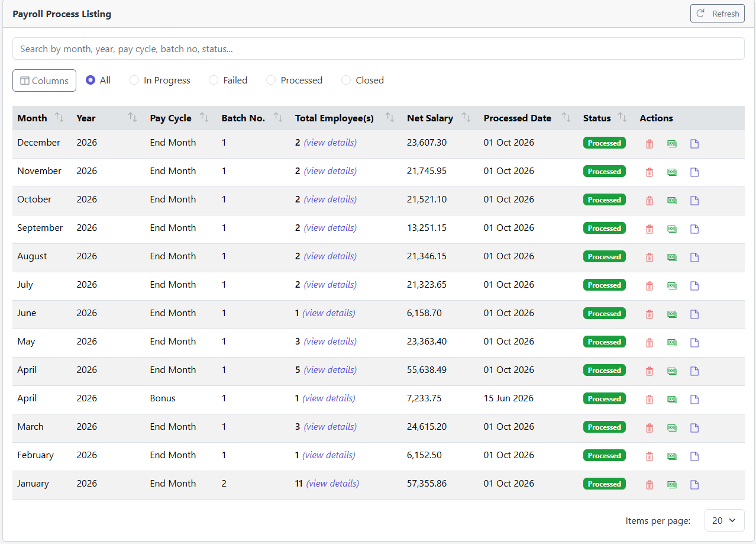Click the Status column header

(x=597, y=118)
